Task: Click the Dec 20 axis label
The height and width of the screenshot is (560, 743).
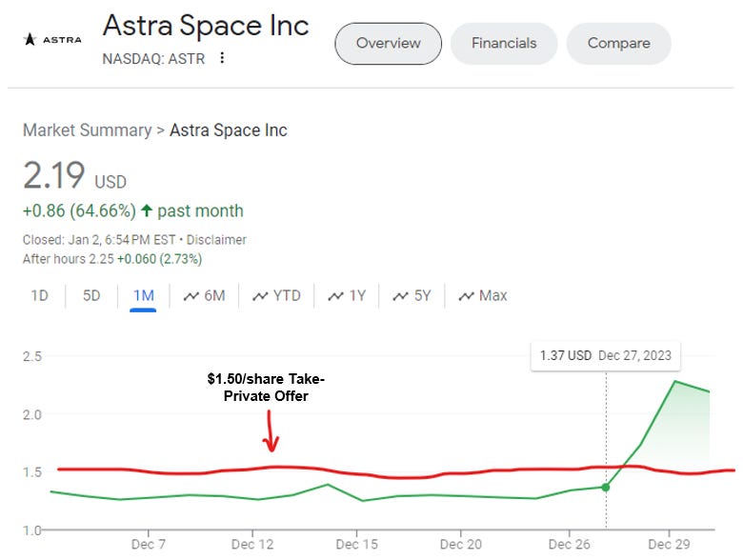Action: (461, 544)
